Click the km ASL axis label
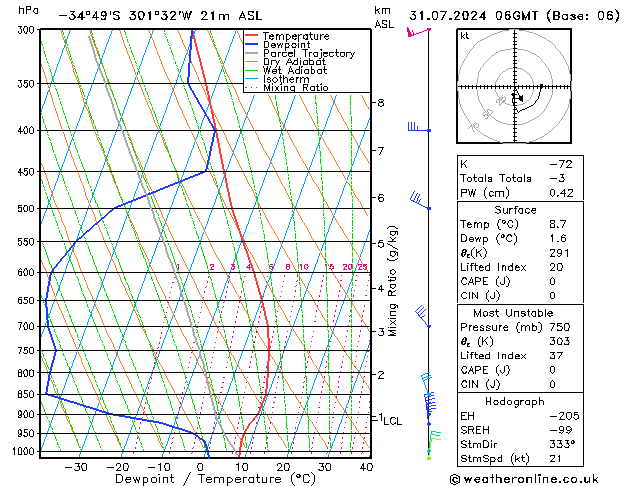The height and width of the screenshot is (486, 629). [x=384, y=17]
